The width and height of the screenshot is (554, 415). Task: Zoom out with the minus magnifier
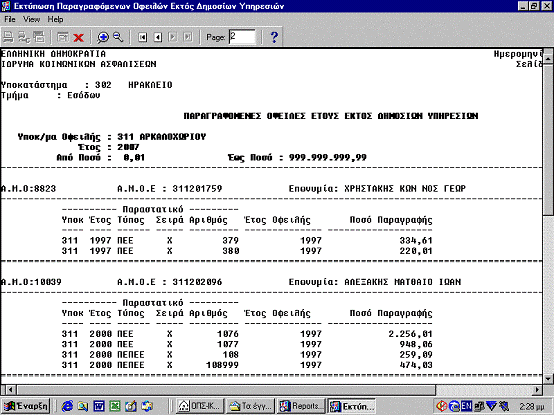point(118,37)
